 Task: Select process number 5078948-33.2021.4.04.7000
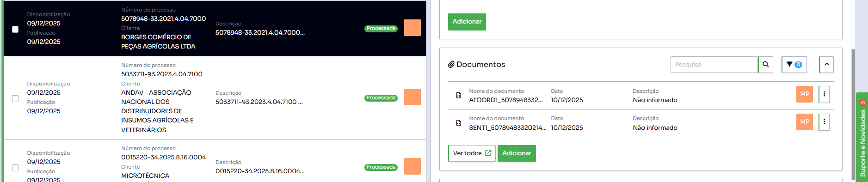point(164,18)
